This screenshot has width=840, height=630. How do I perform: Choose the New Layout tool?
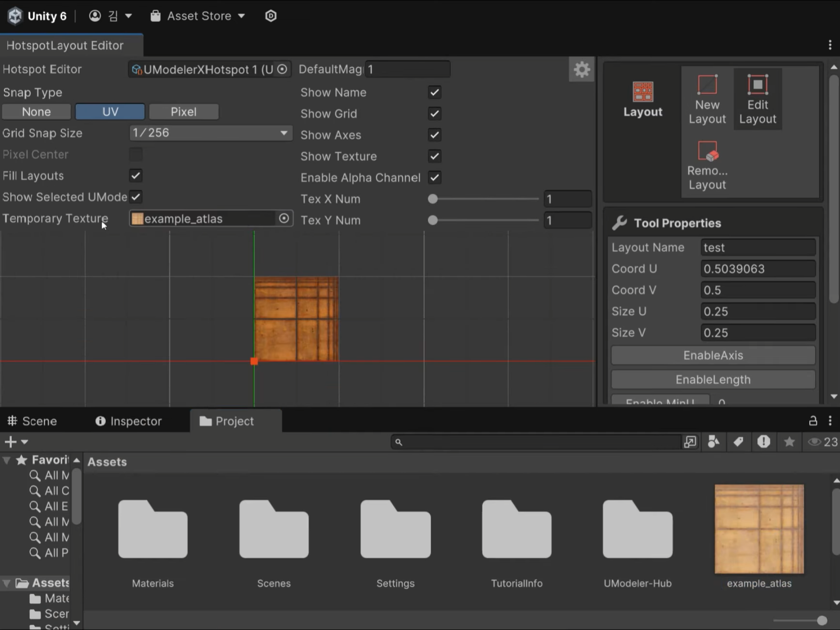click(x=707, y=100)
